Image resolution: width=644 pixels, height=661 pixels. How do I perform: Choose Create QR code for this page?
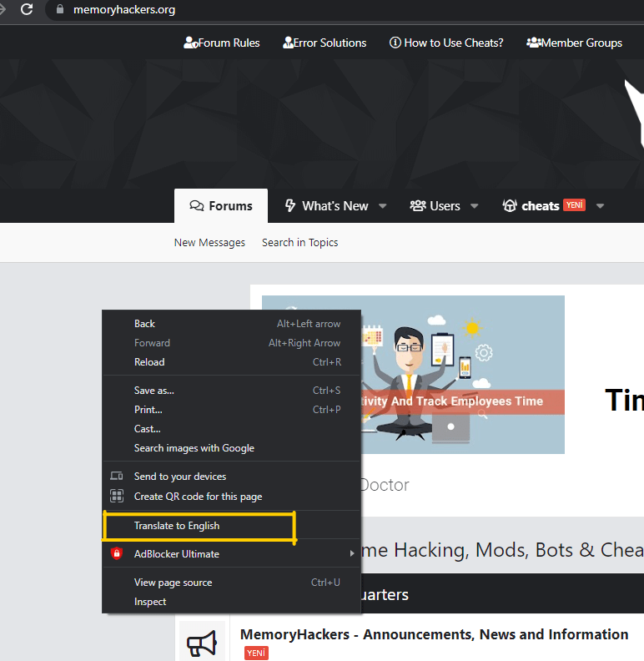pos(232,497)
